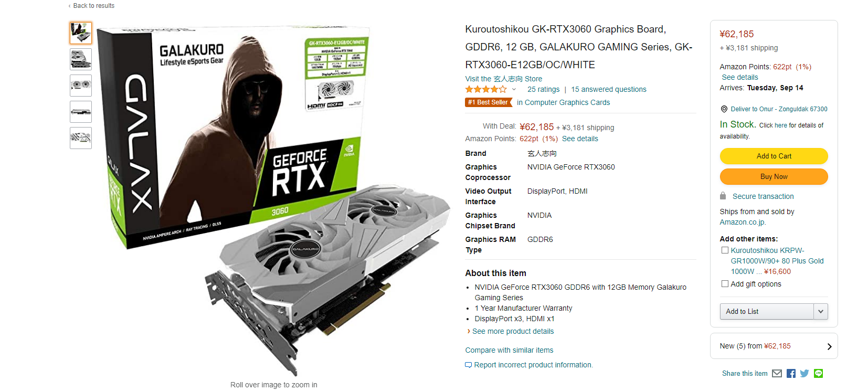Select the fourth product thumbnail side view

[x=81, y=112]
